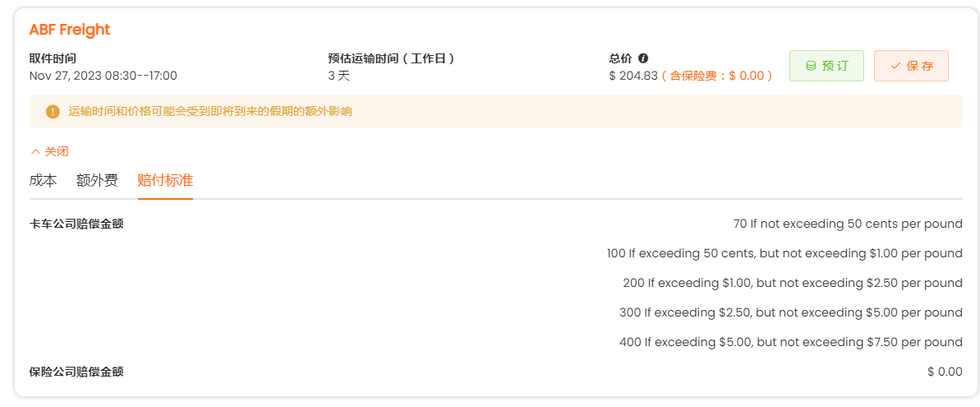980x407 pixels.
Task: Click the orange warning icon in the notice
Action: pyautogui.click(x=53, y=111)
